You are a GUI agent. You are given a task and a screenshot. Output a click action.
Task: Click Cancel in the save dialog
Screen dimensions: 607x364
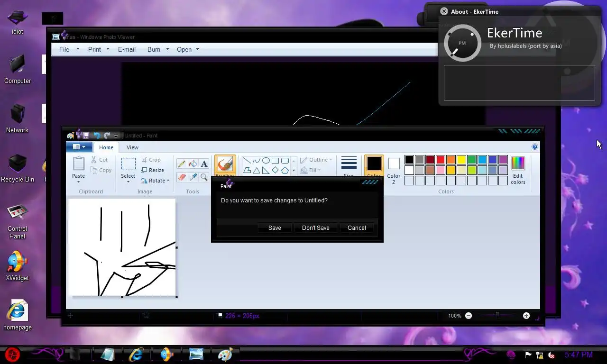coord(357,228)
